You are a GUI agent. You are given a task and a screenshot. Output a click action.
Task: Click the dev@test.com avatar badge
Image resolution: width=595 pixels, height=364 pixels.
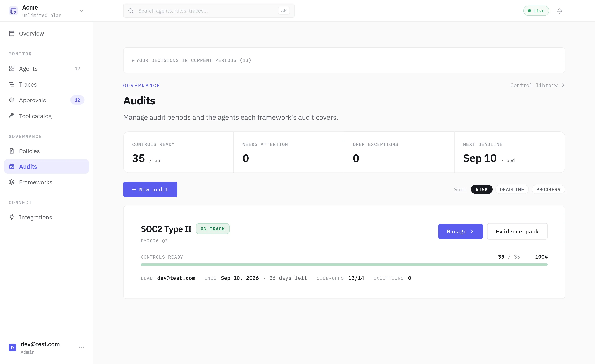tap(12, 347)
